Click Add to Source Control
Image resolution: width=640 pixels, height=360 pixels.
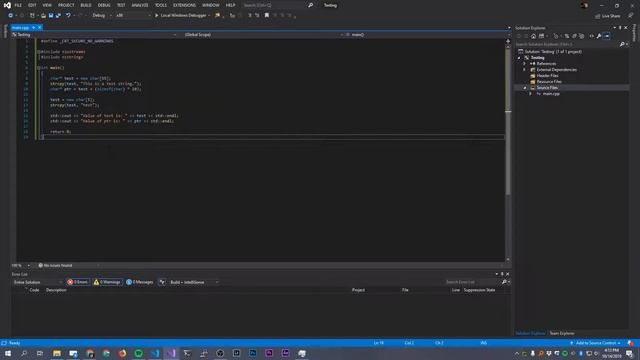tap(595, 343)
